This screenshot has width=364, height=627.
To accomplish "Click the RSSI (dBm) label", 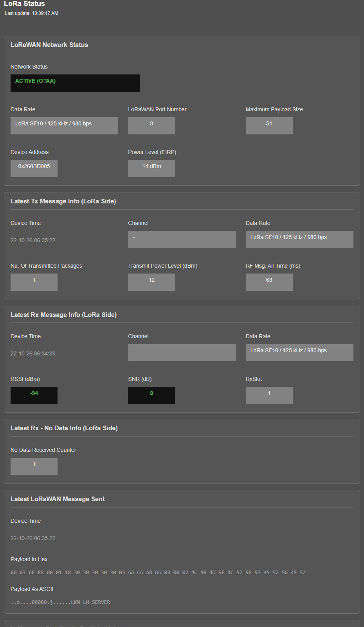I will click(x=25, y=379).
